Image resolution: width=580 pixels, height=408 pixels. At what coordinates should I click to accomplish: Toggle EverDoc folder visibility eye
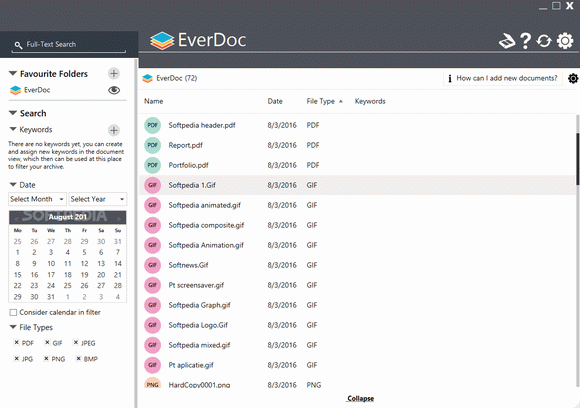click(114, 90)
